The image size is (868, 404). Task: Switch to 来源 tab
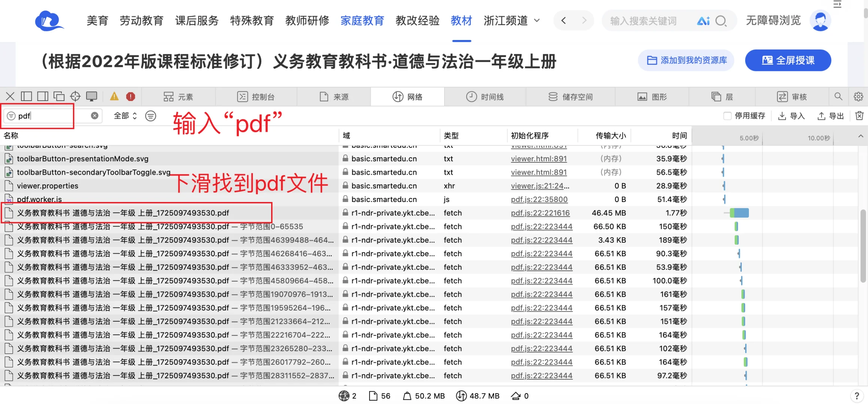click(334, 97)
